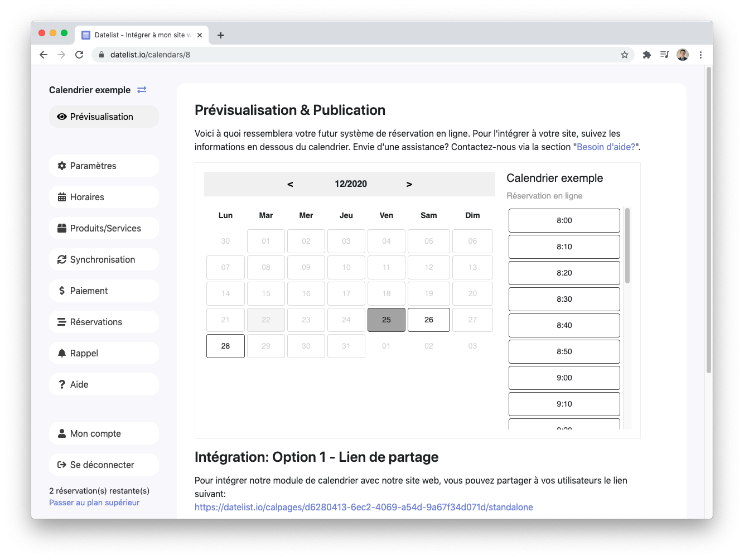Open the datelist.io standalone share link

(364, 507)
